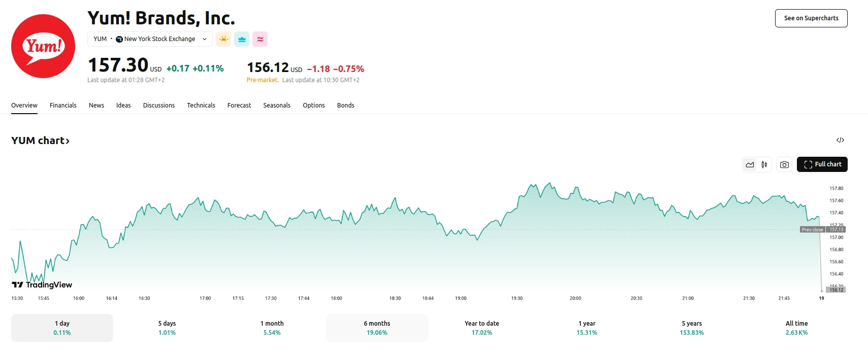Click the −1.18 −0.75% change text

tap(336, 69)
